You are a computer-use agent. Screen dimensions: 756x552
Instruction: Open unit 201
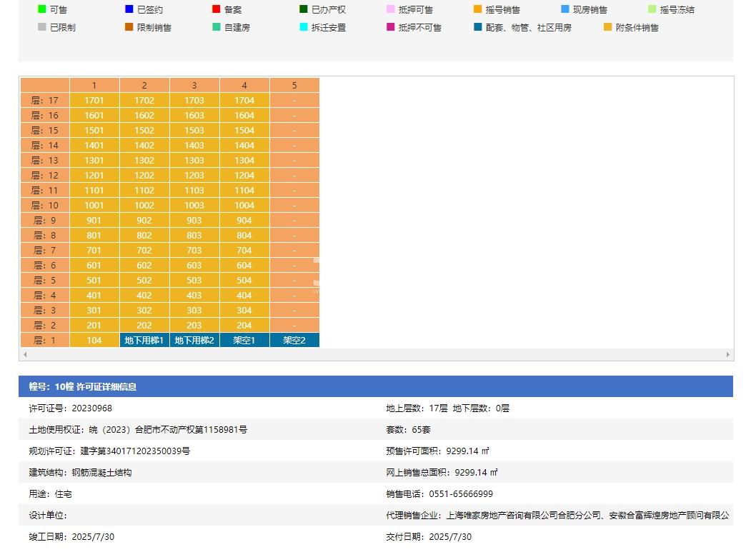94,325
